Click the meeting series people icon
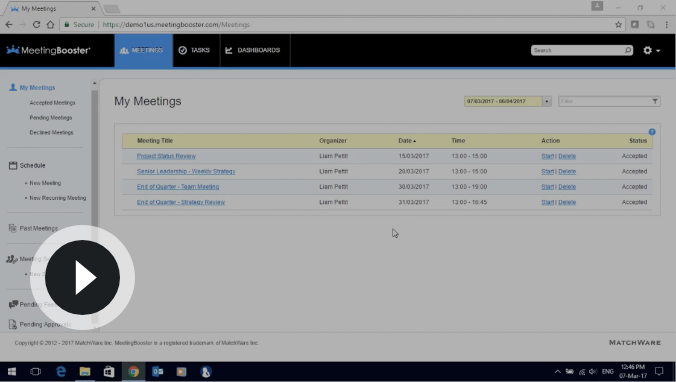 (12, 259)
